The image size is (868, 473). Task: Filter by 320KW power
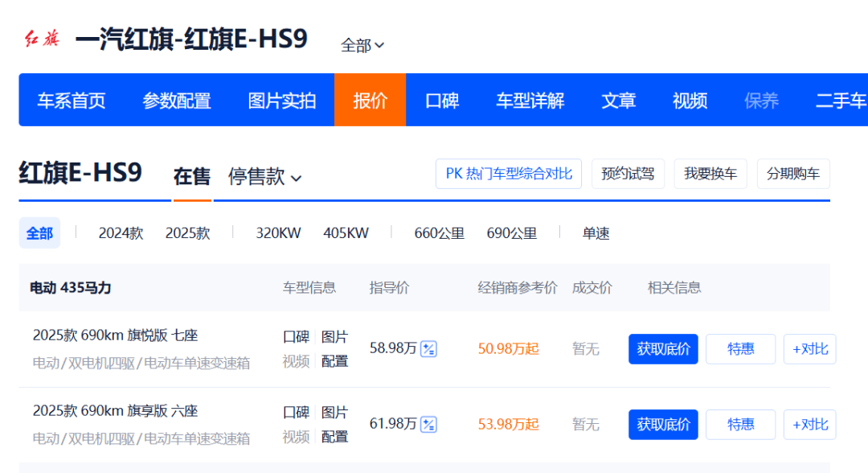pyautogui.click(x=278, y=233)
